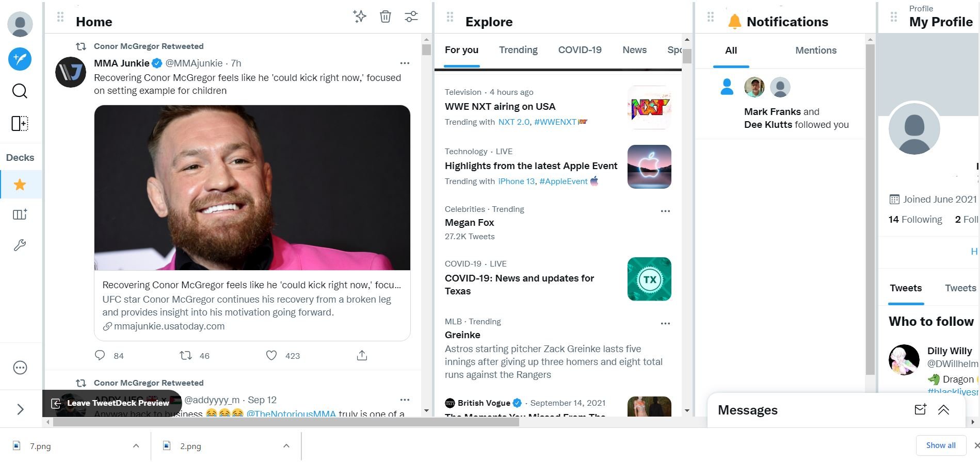Open COVID-19 Texas updates thumbnail
This screenshot has height=464, width=980.
tap(649, 279)
